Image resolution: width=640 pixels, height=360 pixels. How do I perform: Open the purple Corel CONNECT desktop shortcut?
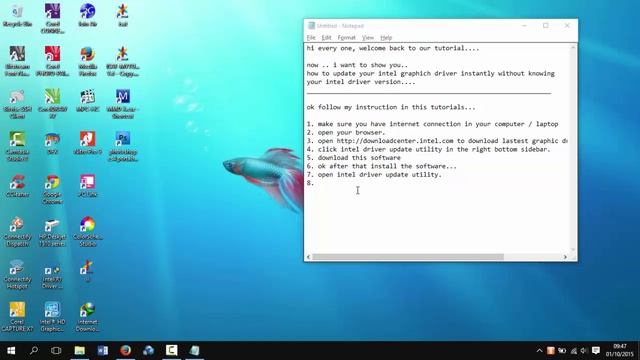point(52,18)
